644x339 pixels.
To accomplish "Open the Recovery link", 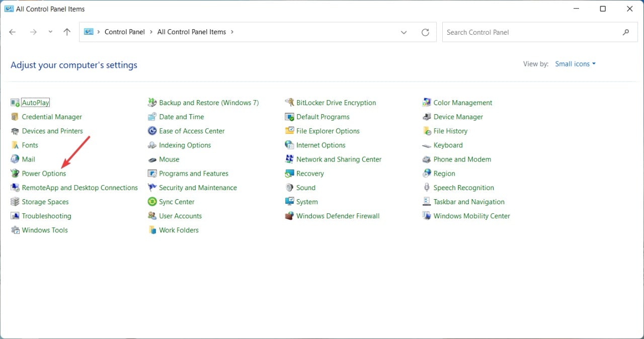I will [x=310, y=174].
